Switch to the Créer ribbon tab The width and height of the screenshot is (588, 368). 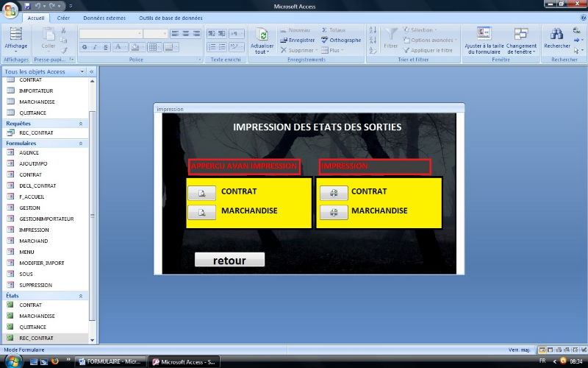[64, 17]
